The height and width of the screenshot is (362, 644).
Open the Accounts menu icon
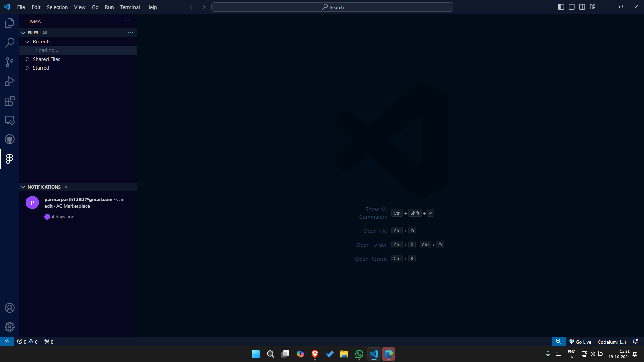[10, 308]
